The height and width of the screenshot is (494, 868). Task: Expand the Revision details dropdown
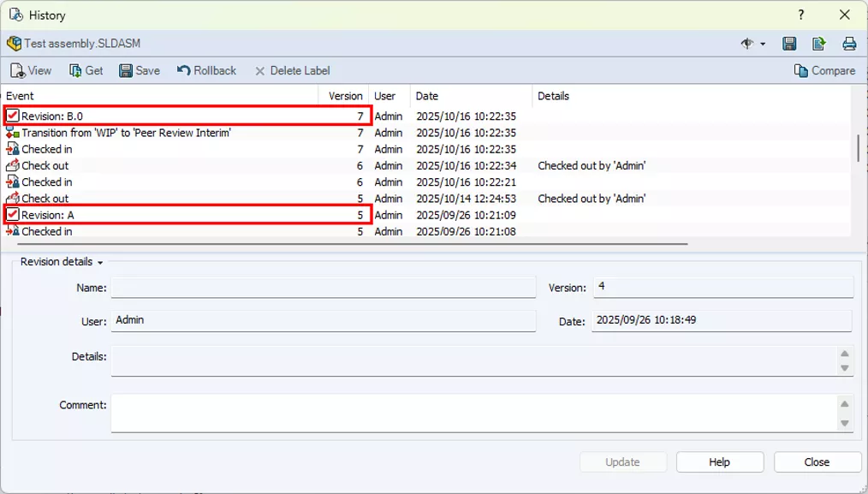pyautogui.click(x=100, y=263)
